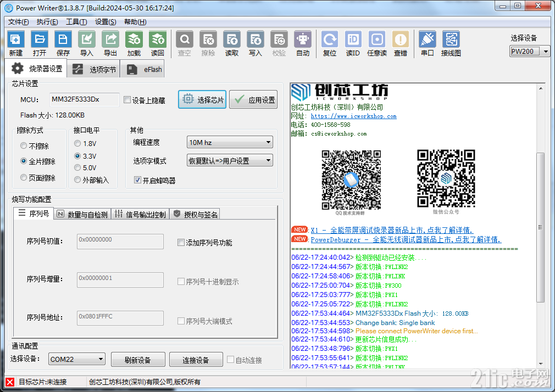Select 不擦除 erase option
This screenshot has height=392, width=555.
(24, 145)
